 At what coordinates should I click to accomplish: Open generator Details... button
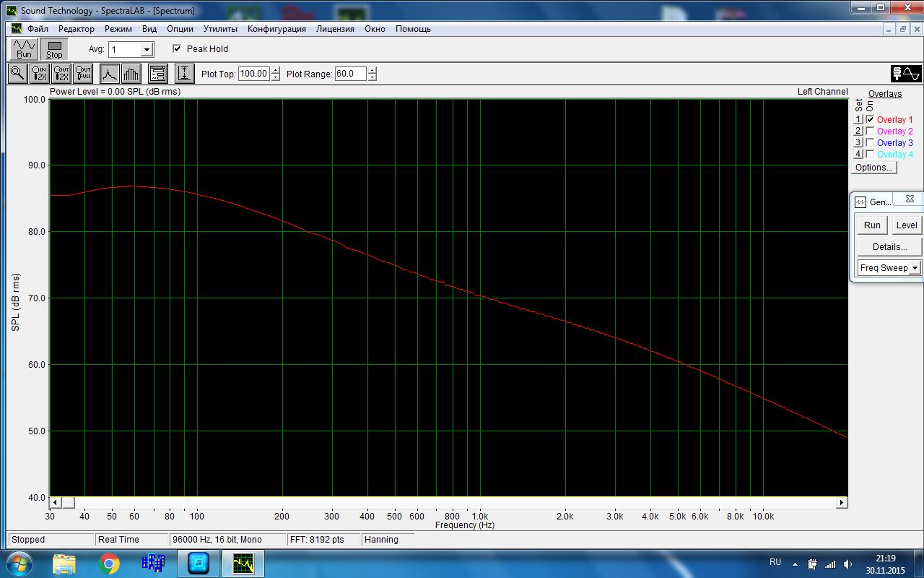tap(889, 247)
